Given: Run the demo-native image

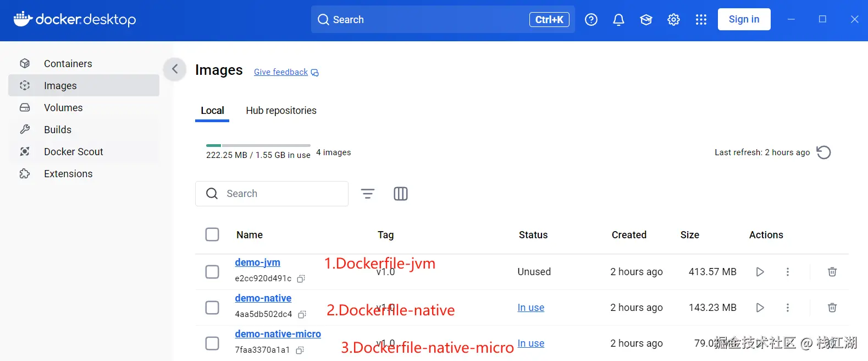Looking at the screenshot, I should 760,308.
